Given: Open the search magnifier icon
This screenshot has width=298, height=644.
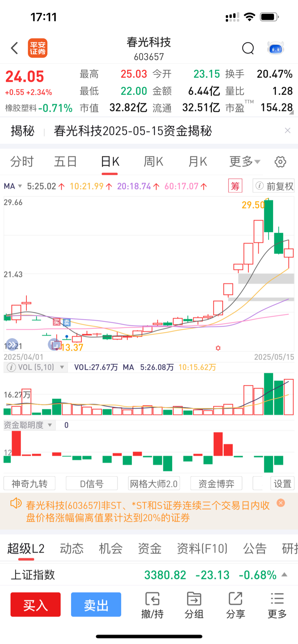Looking at the screenshot, I should click(248, 48).
